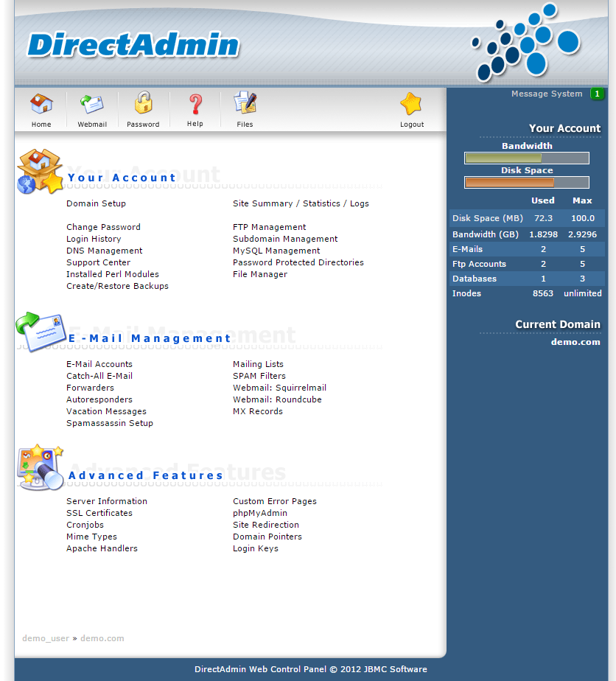616x681 pixels.
Task: Click the Your Account section box icon
Action: (40, 171)
